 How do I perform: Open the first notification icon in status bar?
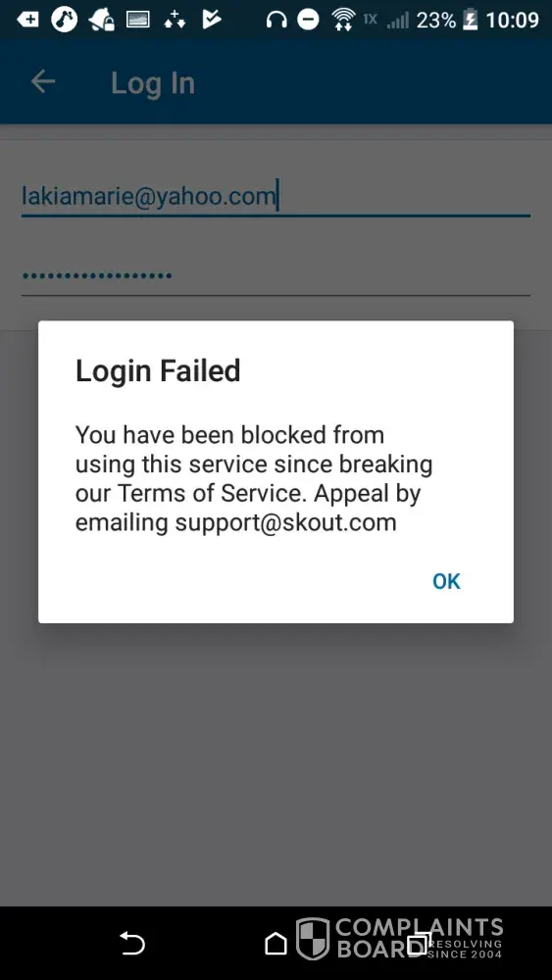tap(27, 20)
